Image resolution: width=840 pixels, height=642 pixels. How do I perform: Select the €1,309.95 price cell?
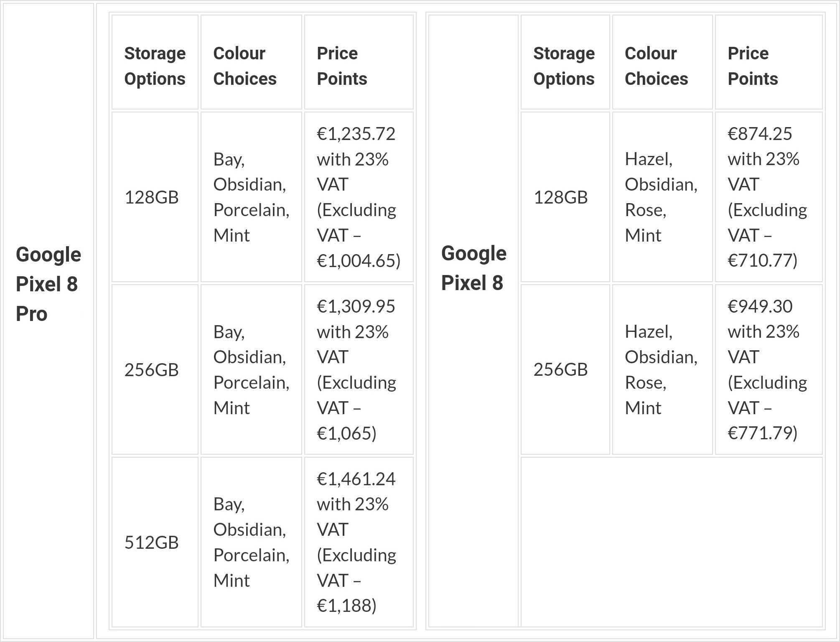point(359,369)
